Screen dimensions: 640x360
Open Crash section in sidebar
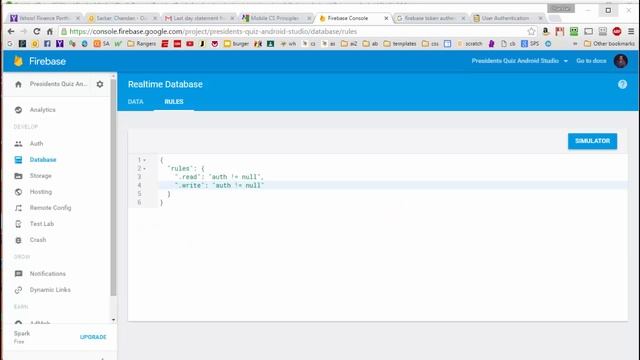pos(38,240)
